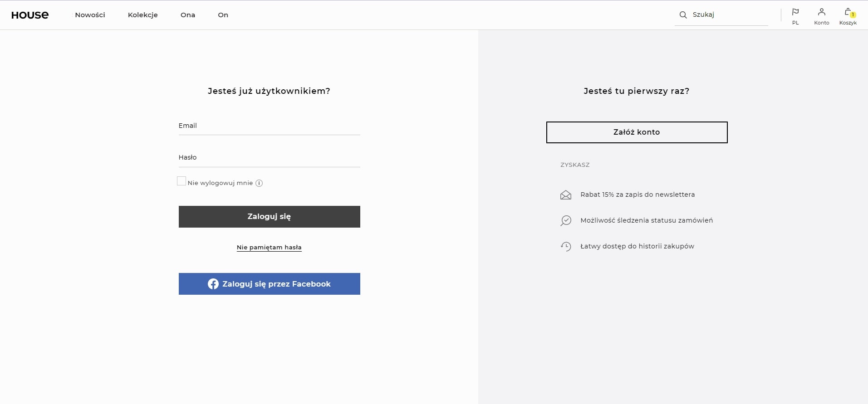Click the ZYSKASZ label
868x404 pixels.
click(x=575, y=165)
